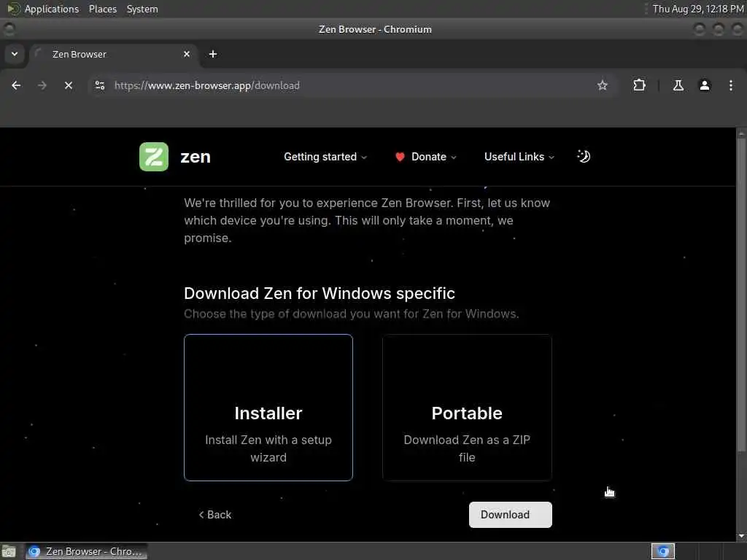
Task: Click the Zen logo icon
Action: (x=153, y=157)
